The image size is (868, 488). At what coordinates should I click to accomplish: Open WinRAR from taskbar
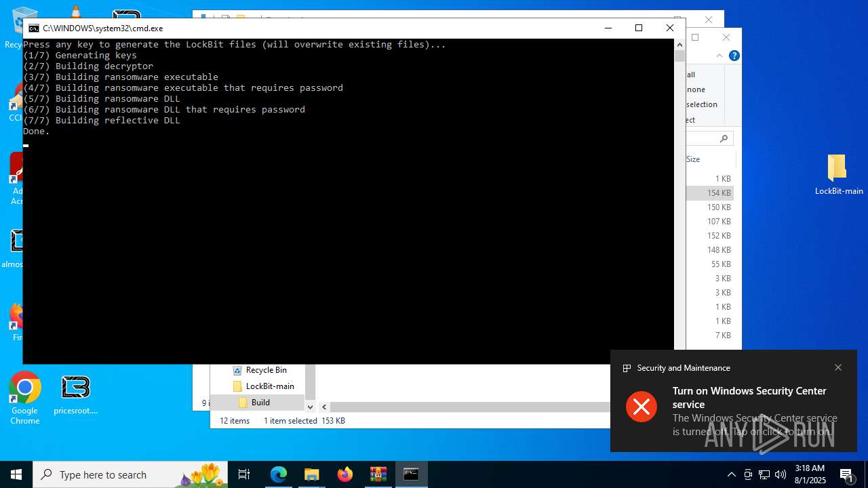click(378, 474)
